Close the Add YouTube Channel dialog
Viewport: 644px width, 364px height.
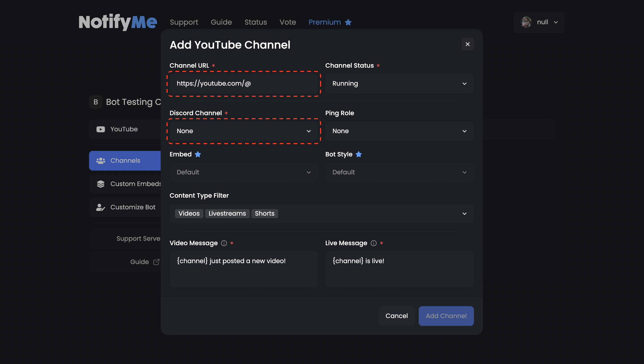coord(467,44)
